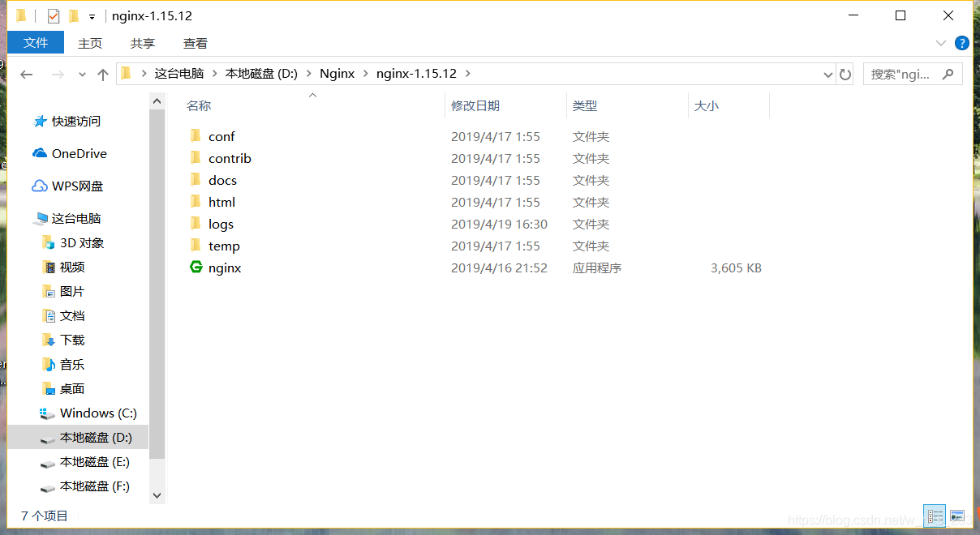Open the Help question mark icon

pyautogui.click(x=962, y=43)
